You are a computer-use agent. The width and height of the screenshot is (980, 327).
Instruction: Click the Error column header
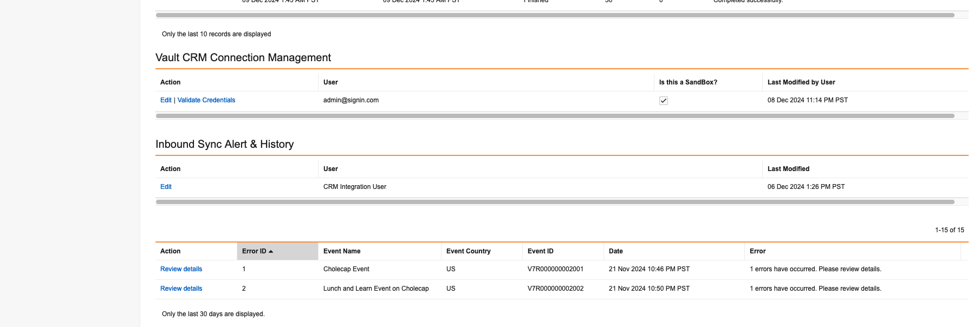[x=757, y=251]
